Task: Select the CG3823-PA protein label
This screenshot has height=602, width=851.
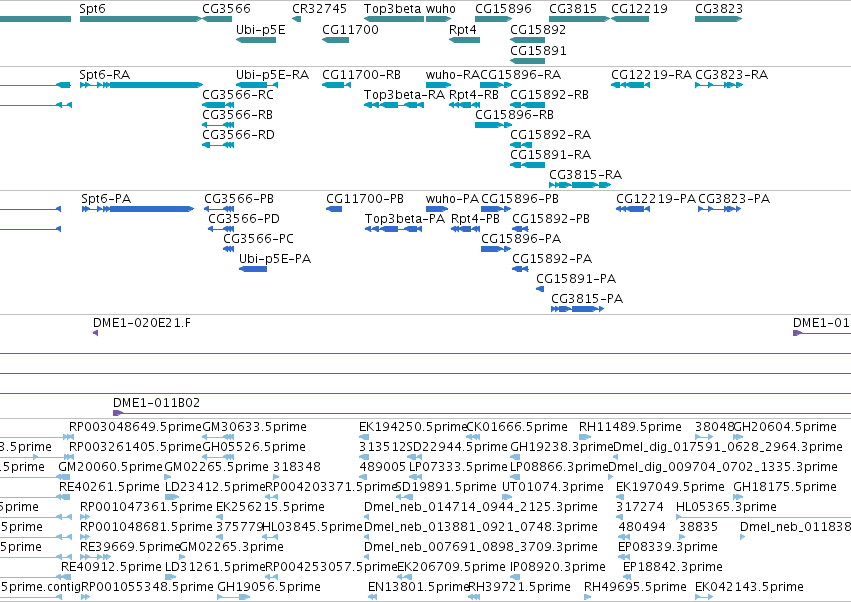Action: (734, 199)
